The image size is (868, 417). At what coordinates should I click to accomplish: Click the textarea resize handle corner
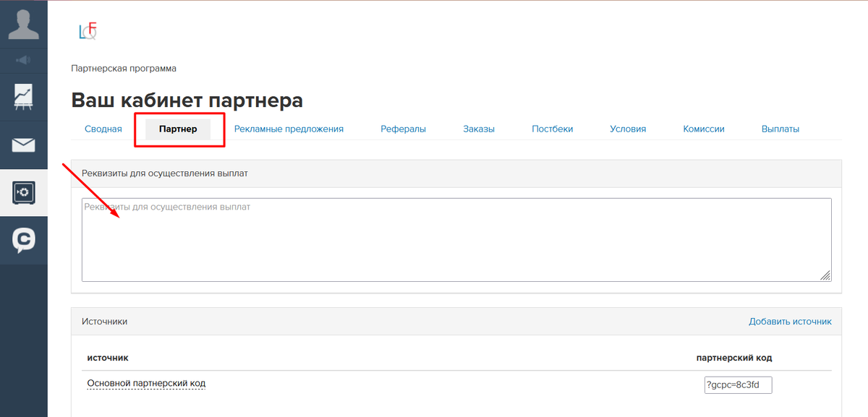(825, 275)
